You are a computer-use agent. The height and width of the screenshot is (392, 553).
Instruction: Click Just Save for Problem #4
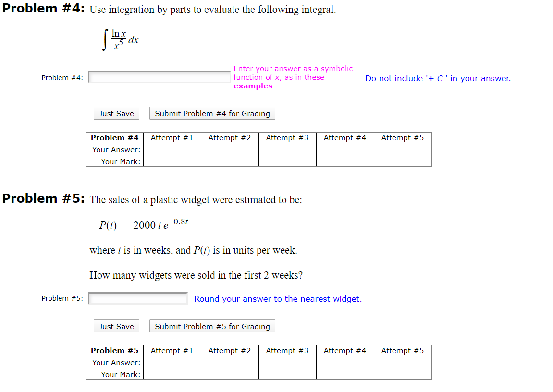(116, 113)
